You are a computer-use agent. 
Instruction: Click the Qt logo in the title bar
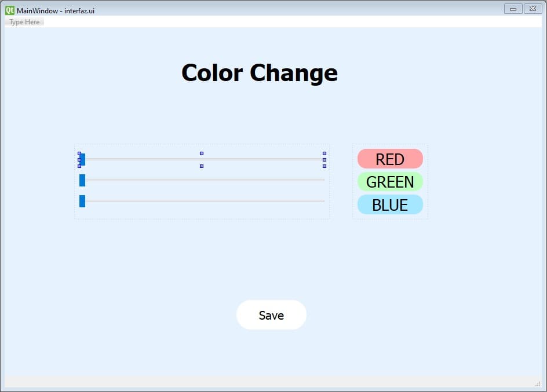tap(10, 10)
